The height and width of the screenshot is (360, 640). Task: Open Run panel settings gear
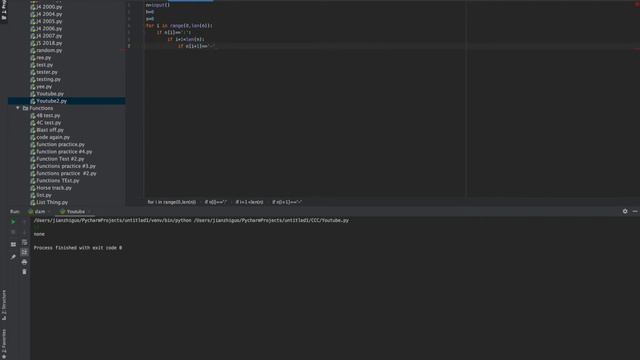point(625,211)
